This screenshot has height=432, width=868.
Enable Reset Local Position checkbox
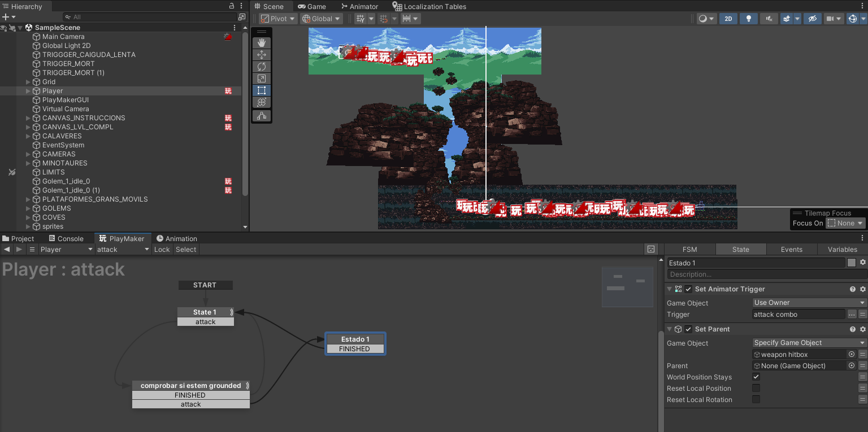pyautogui.click(x=756, y=388)
